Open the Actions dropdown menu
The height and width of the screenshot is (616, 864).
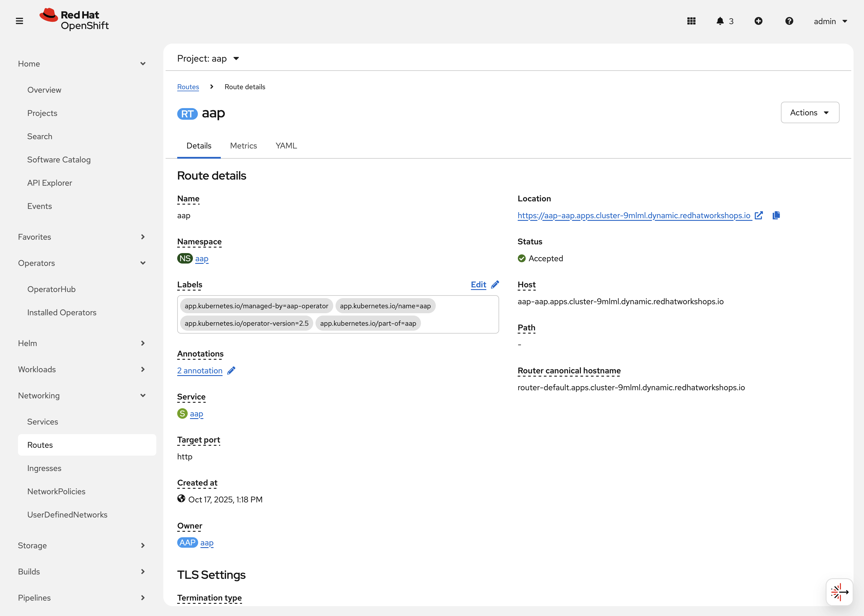809,113
